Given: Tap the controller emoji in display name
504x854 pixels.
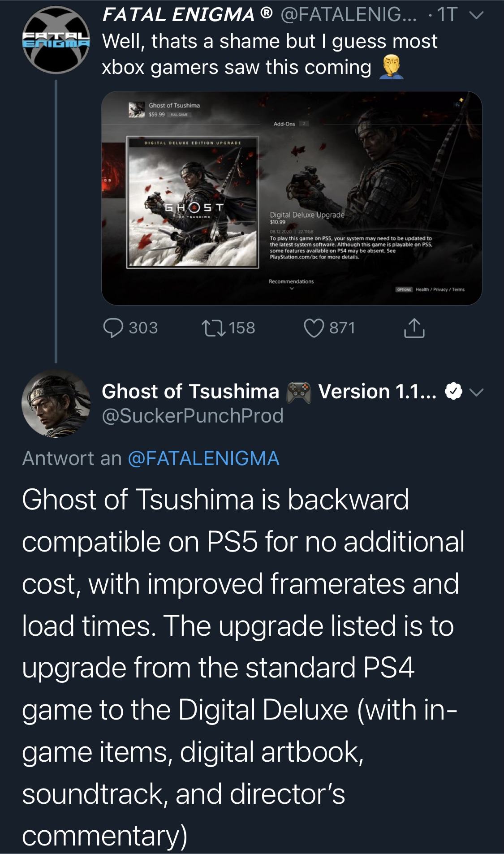Looking at the screenshot, I should click(x=299, y=392).
